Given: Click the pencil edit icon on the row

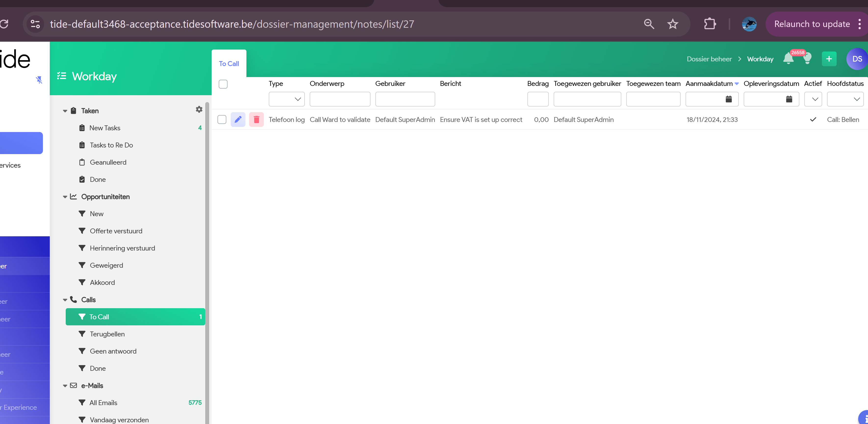Looking at the screenshot, I should click(x=238, y=119).
